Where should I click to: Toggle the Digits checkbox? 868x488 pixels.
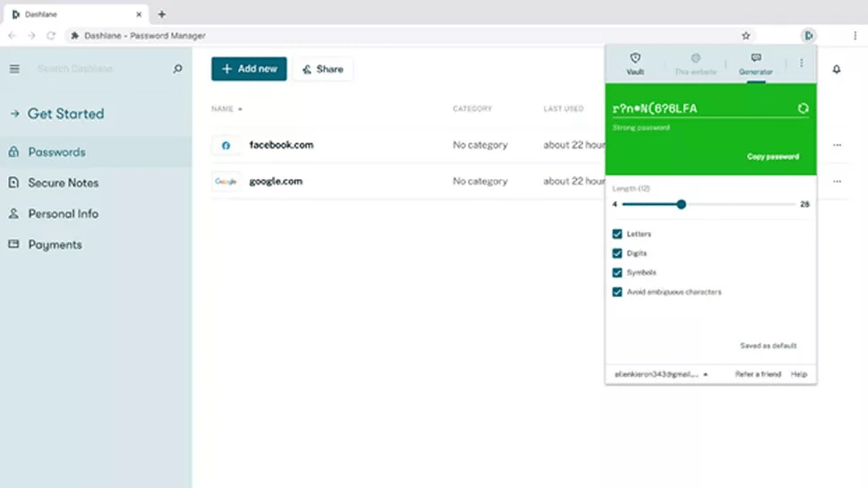coord(617,253)
